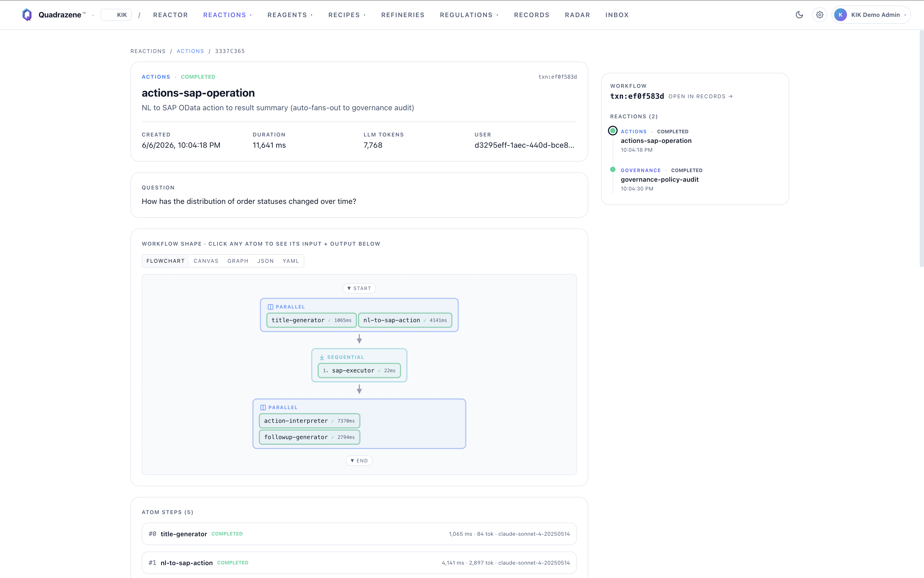The height and width of the screenshot is (578, 924).
Task: Click the blue ACTIONS label in header card
Action: pyautogui.click(x=156, y=77)
